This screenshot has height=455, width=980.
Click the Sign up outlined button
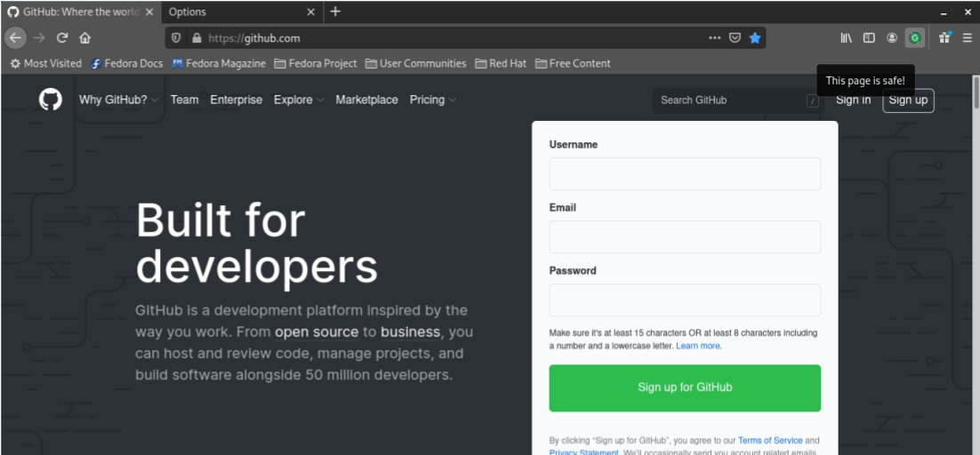coord(908,100)
